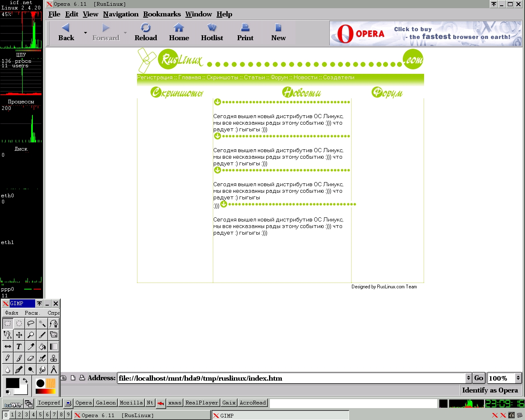Open GIMP's Расш. menu
525x420 pixels.
[32, 313]
